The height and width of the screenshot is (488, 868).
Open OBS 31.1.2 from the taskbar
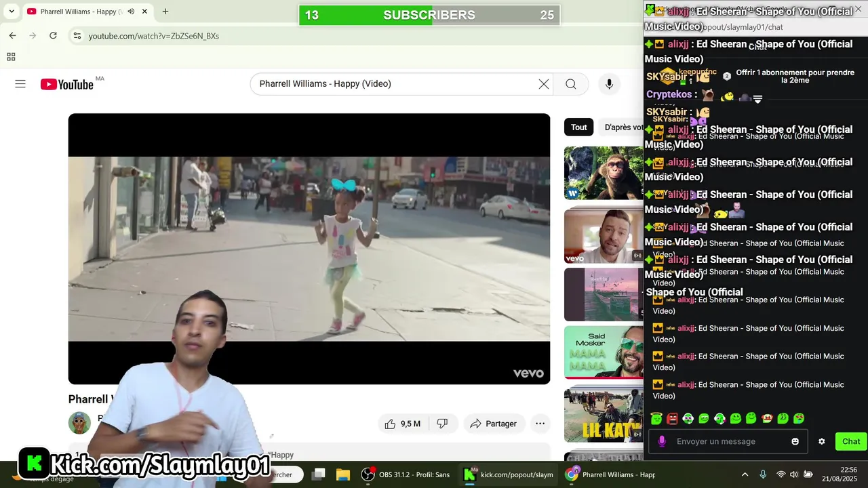click(406, 474)
